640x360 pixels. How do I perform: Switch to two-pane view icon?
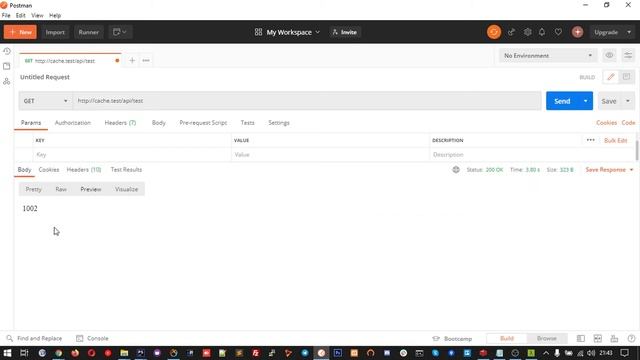598,338
